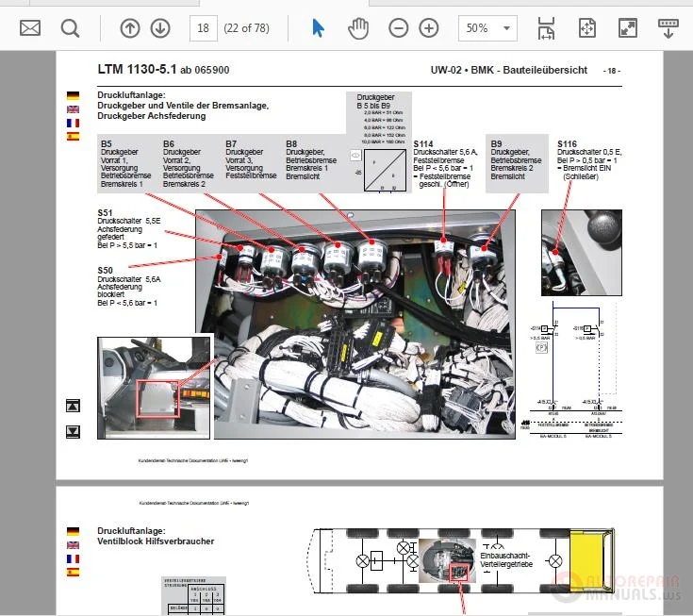Click the up navigation box icon on page
Image resolution: width=693 pixels, height=616 pixels.
tap(73, 406)
